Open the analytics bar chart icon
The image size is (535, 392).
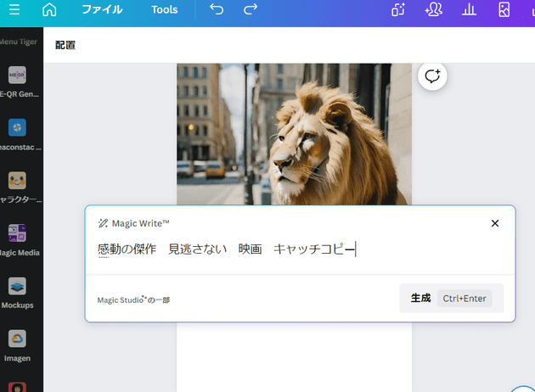[468, 10]
